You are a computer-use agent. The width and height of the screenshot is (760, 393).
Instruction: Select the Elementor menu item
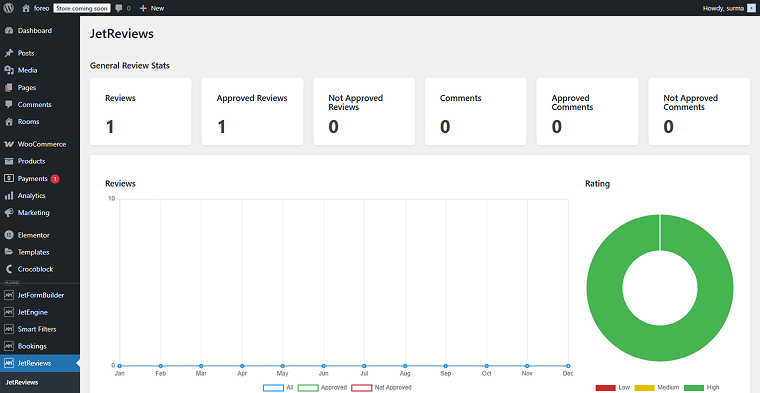(x=40, y=235)
